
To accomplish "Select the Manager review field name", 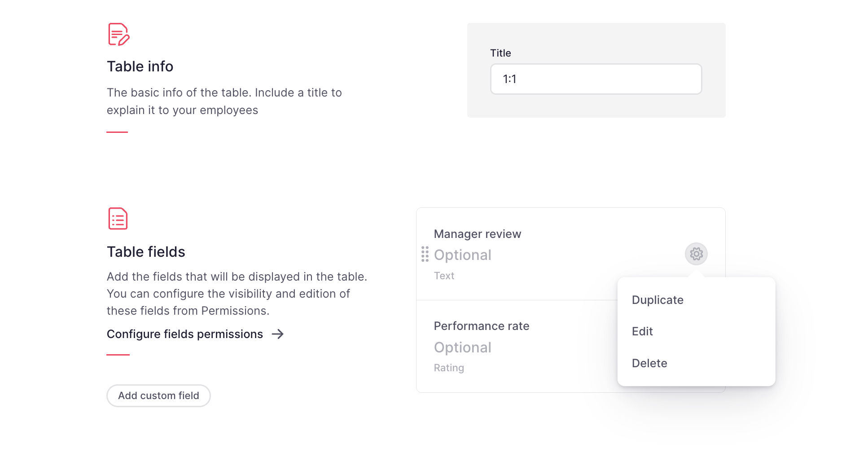I will pos(478,234).
